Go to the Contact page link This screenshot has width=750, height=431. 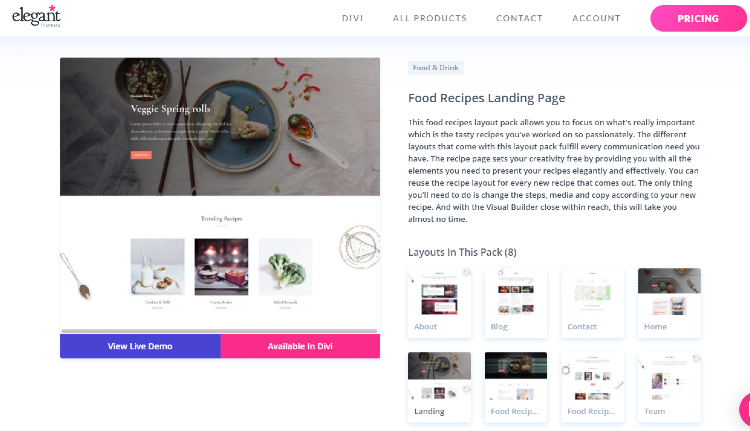(x=519, y=18)
